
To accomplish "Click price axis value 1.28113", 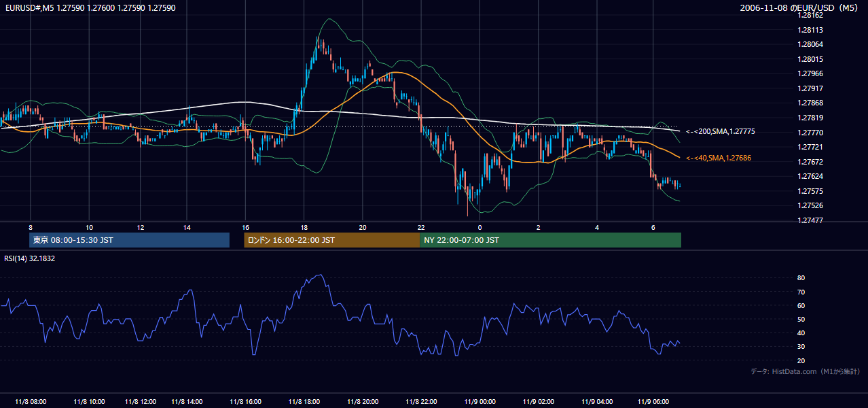I will [810, 30].
